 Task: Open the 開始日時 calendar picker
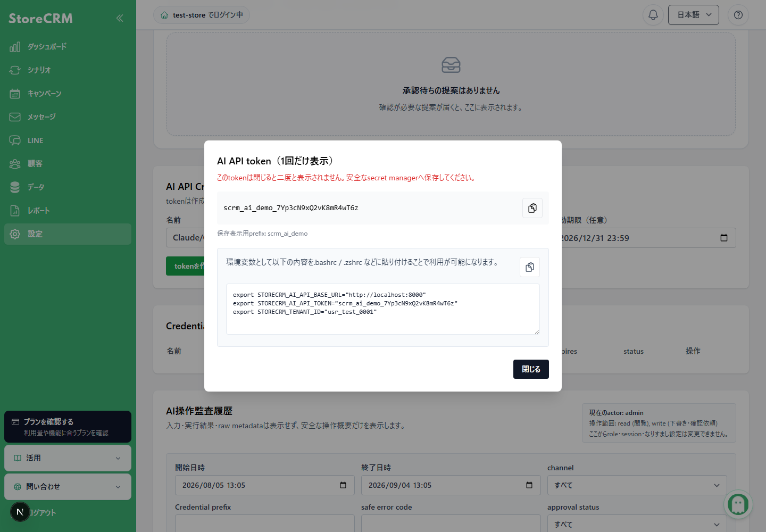(x=343, y=485)
